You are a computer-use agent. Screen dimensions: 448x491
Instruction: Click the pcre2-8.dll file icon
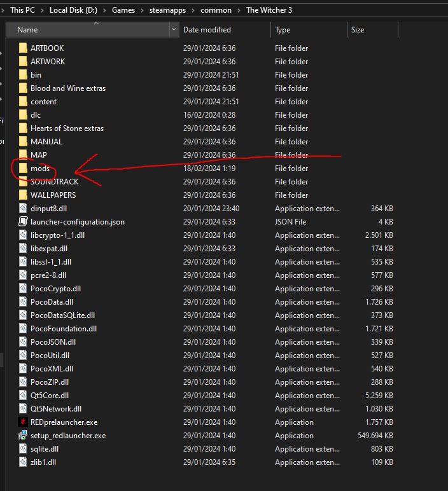tap(23, 275)
